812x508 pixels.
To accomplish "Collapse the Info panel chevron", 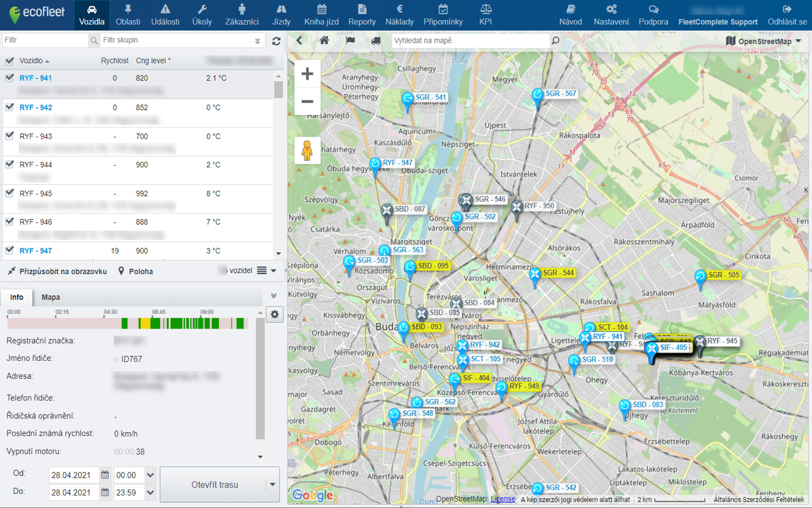I will [x=274, y=296].
